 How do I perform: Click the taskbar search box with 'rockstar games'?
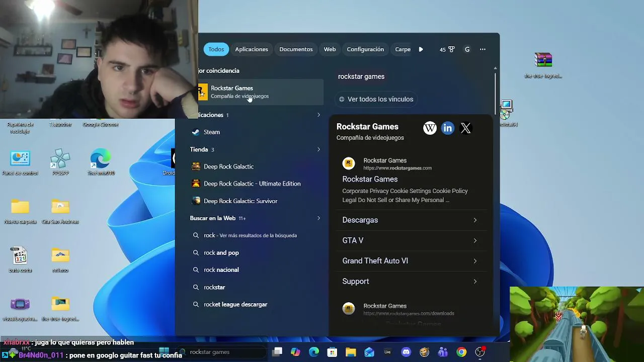pyautogui.click(x=221, y=352)
